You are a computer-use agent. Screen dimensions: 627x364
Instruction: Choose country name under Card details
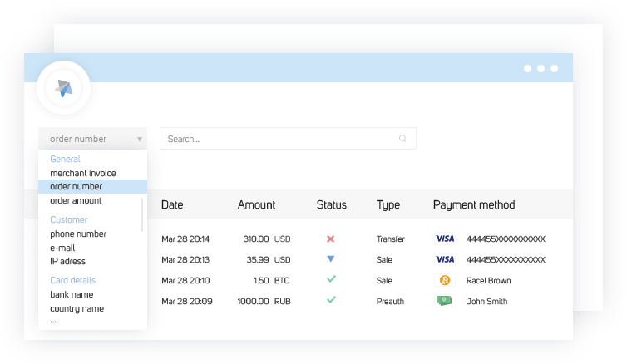(77, 309)
